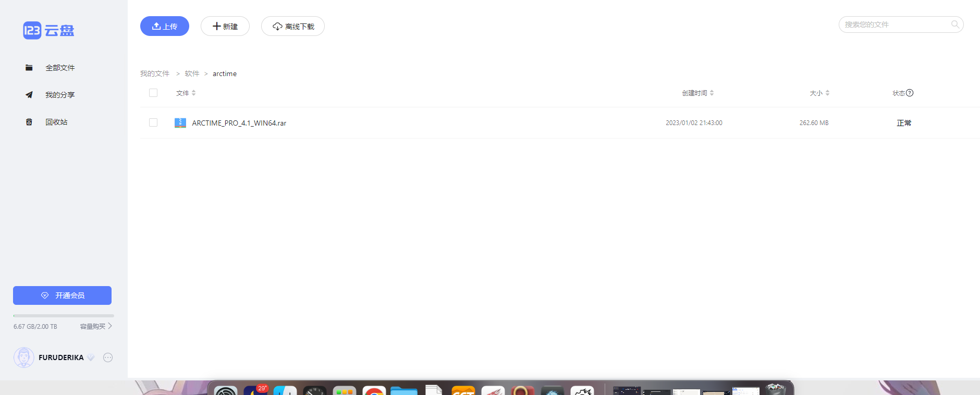The width and height of the screenshot is (980, 395).
Task: Click the clock icon in the dock
Action: coord(315,390)
